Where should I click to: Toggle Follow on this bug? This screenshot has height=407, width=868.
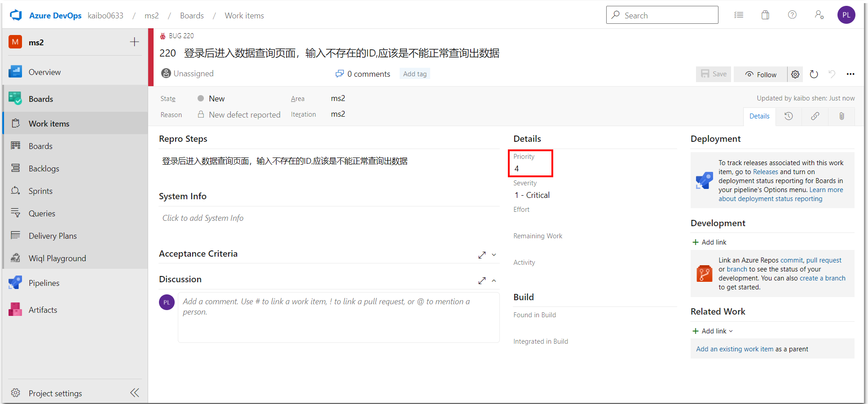coord(761,74)
